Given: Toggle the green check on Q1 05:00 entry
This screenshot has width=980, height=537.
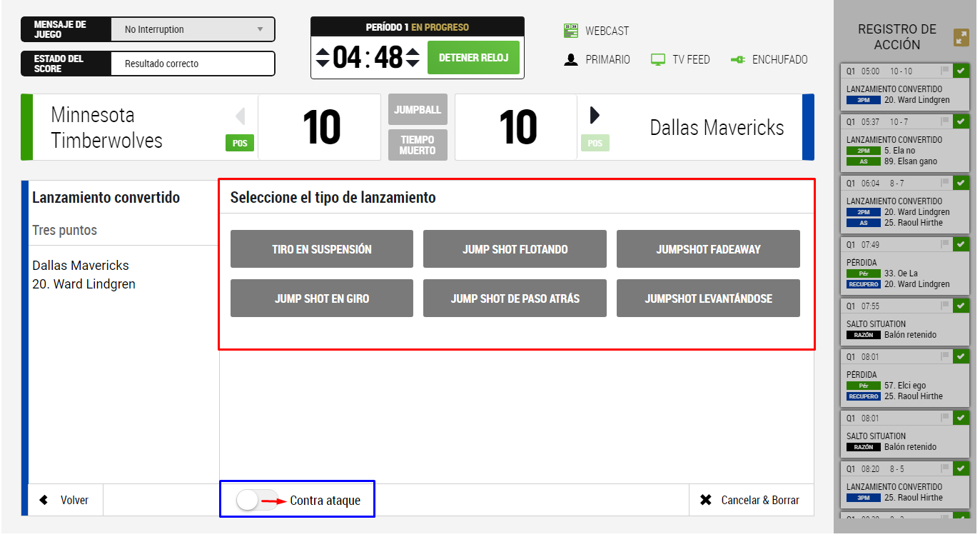Looking at the screenshot, I should pyautogui.click(x=961, y=71).
